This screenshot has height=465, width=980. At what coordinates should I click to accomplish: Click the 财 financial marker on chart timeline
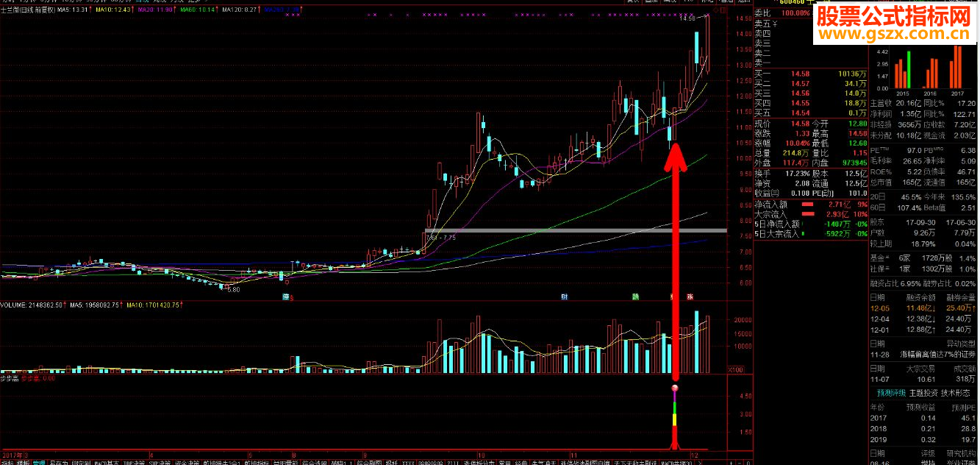point(565,297)
